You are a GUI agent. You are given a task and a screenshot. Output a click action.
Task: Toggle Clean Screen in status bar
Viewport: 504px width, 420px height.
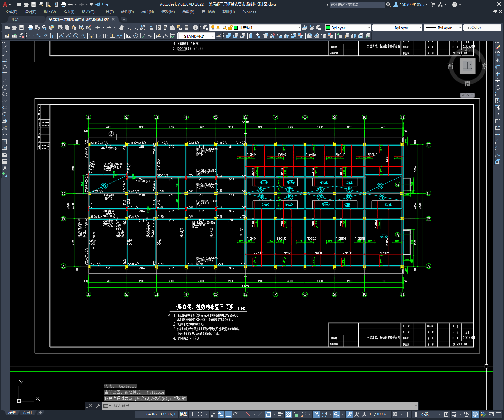coord(491,414)
